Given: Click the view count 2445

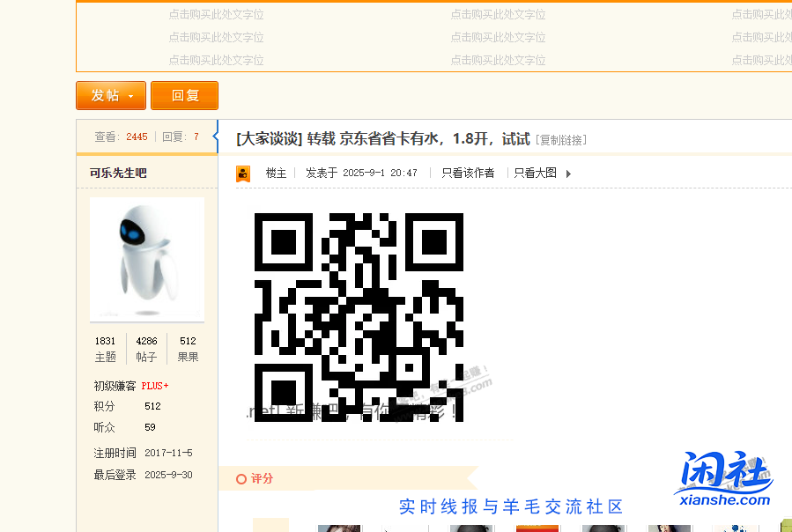Looking at the screenshot, I should click(137, 137).
